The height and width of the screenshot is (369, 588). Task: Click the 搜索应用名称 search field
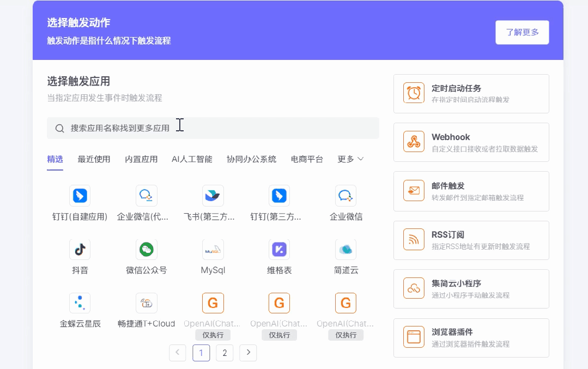[213, 128]
